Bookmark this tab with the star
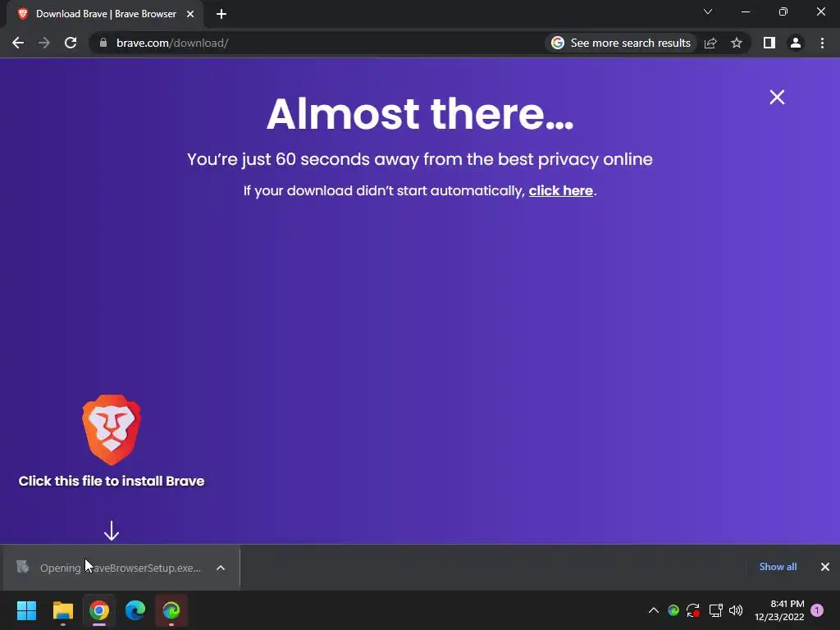The height and width of the screenshot is (630, 840). (737, 43)
